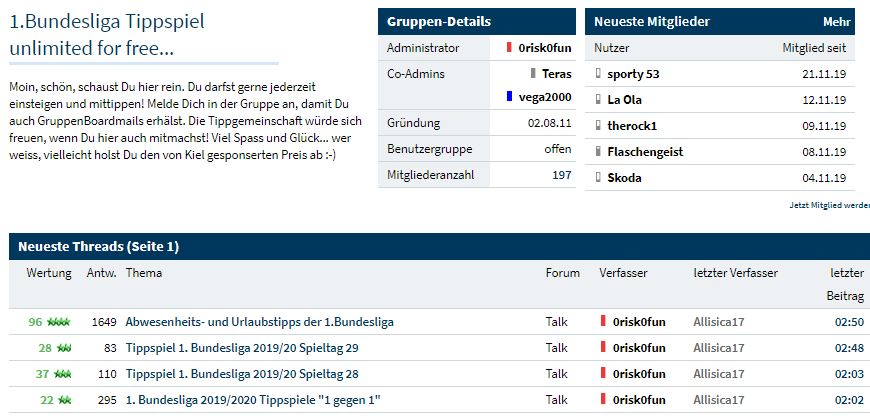Open thread 1. Bundesliga 2019/2020 Tippspiele "1 gegen 1"

click(253, 400)
